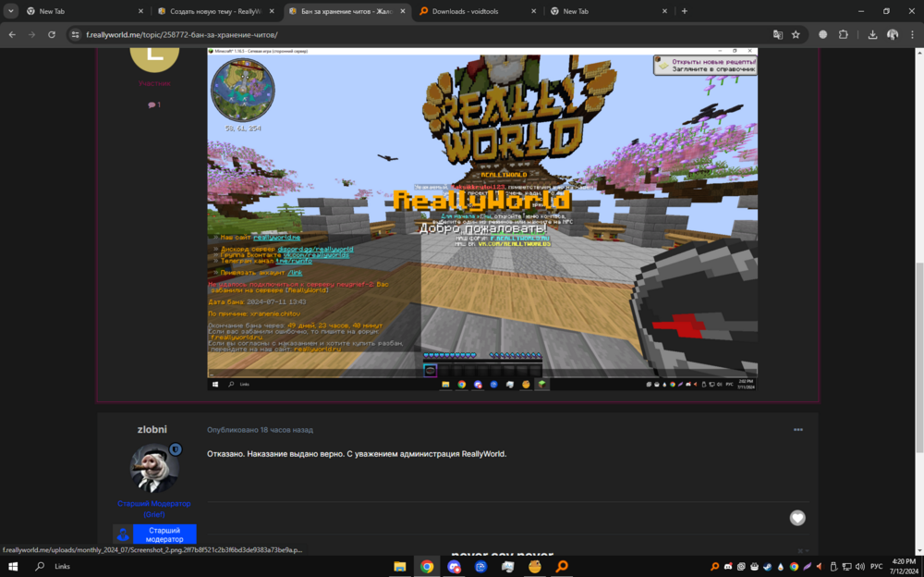924x577 pixels.
Task: Click the Старший модератор blue badge
Action: pyautogui.click(x=154, y=534)
